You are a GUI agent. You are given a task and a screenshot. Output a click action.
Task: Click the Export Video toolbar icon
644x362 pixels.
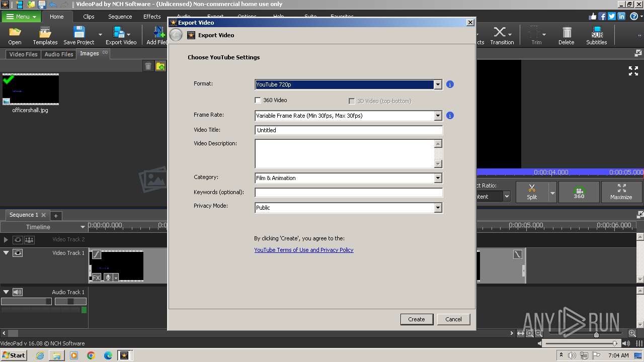tap(121, 36)
